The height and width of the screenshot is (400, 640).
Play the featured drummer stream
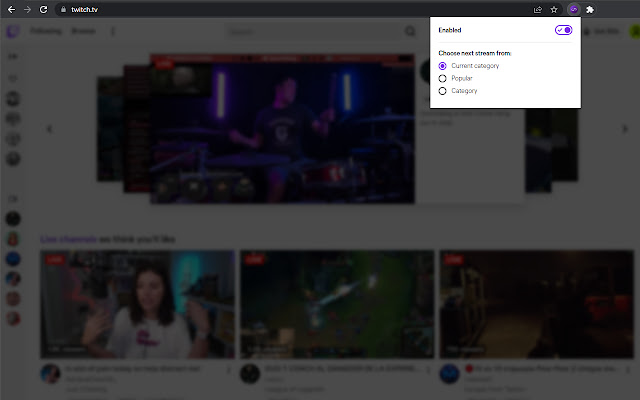[x=282, y=129]
